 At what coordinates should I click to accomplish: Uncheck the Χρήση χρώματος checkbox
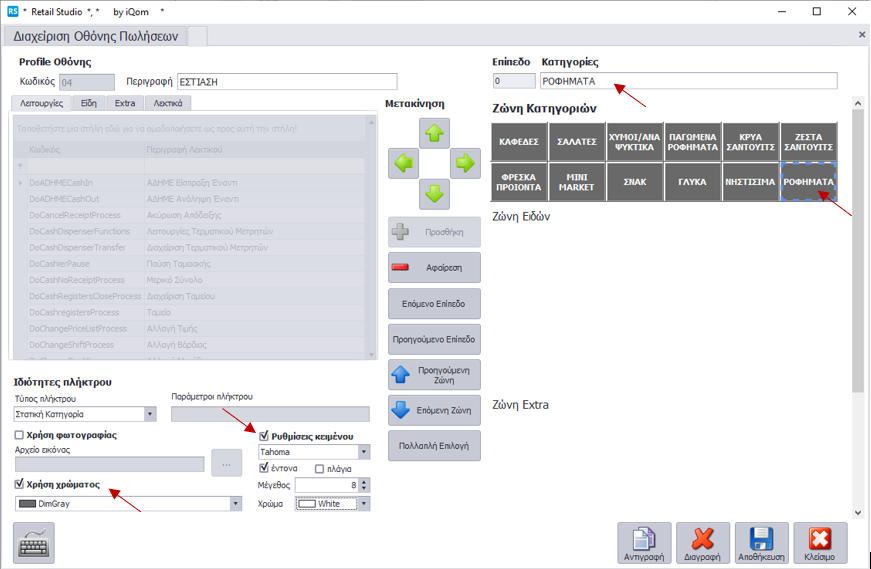pos(20,484)
